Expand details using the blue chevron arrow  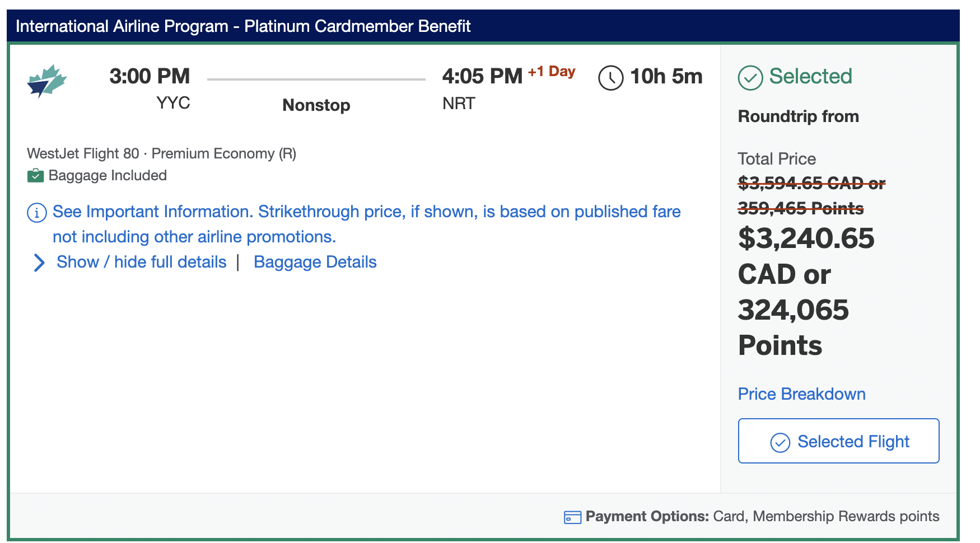39,263
